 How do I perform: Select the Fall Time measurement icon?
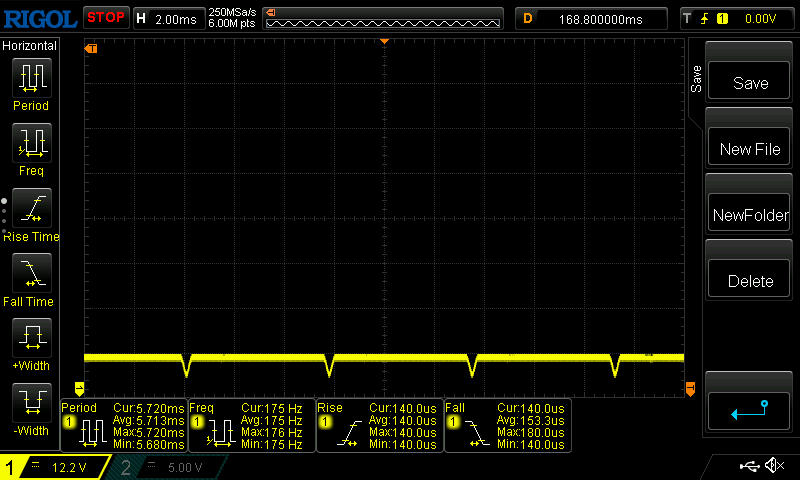point(32,272)
